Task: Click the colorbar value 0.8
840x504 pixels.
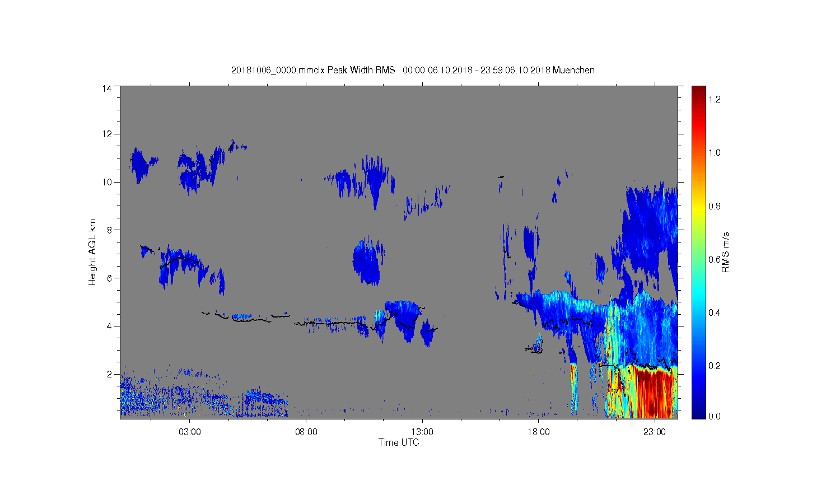Action: tap(715, 206)
